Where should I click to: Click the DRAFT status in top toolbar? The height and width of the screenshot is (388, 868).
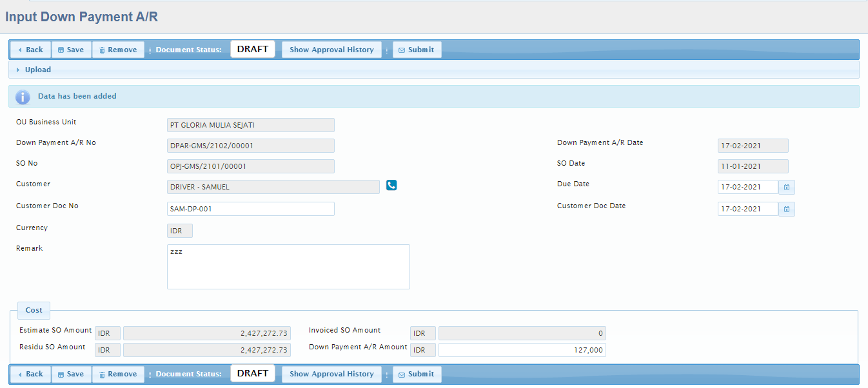253,49
